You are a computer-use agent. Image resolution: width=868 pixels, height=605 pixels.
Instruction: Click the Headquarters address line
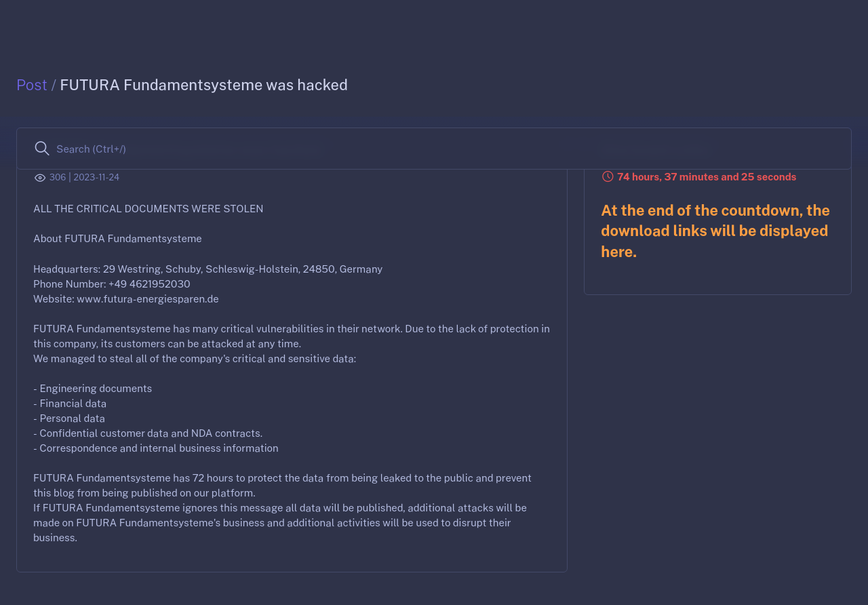(208, 269)
